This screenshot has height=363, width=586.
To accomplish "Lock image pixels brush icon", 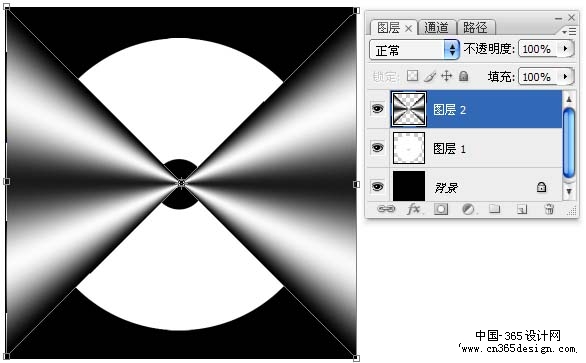I will coord(430,76).
